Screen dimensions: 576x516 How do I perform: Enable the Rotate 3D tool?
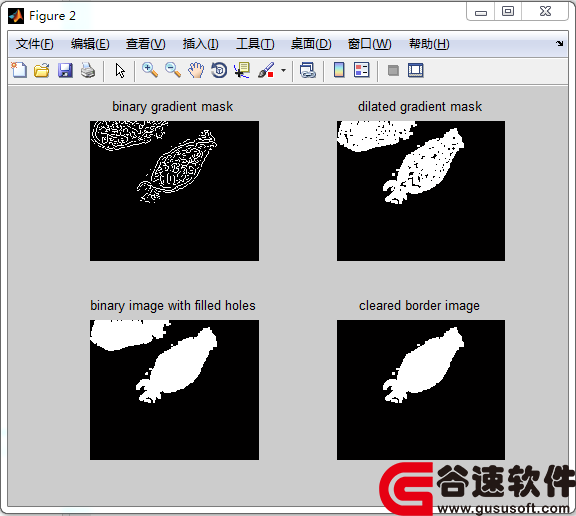[219, 70]
